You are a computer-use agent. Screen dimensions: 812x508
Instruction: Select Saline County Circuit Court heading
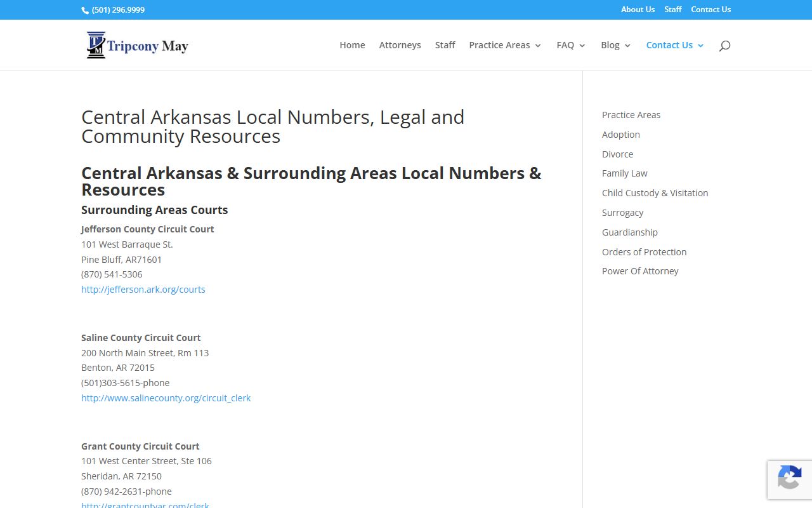[x=141, y=338]
